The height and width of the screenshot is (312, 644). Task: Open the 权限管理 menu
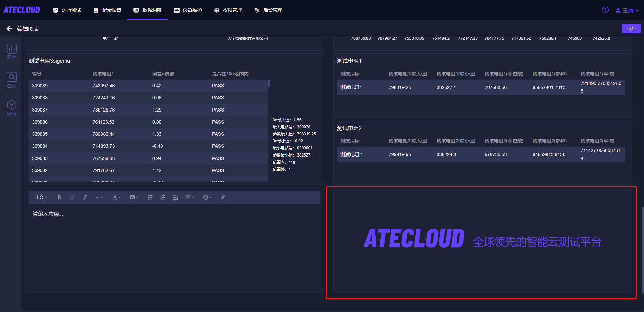[228, 10]
